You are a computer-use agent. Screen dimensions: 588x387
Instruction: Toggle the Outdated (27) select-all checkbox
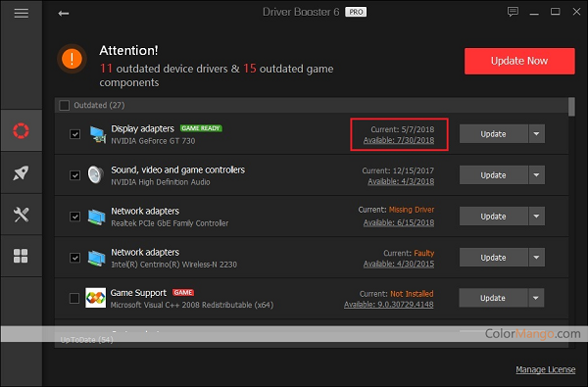[64, 106]
